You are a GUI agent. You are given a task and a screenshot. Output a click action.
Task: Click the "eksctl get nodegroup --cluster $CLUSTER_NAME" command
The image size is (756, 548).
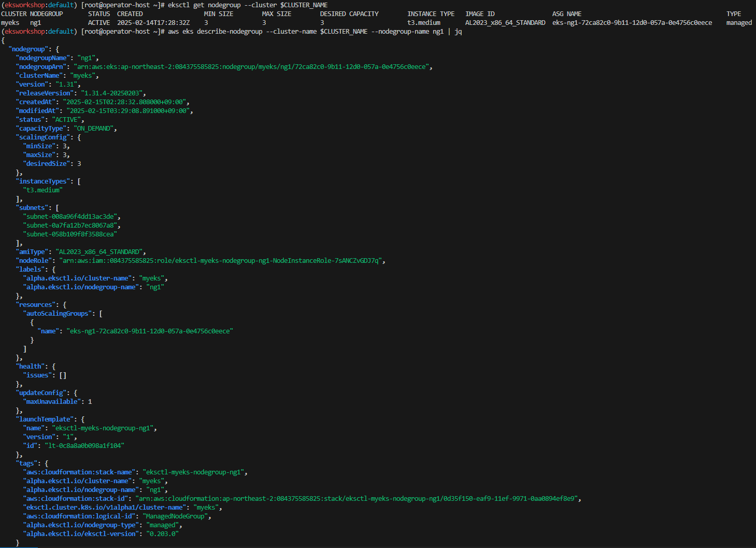[248, 5]
